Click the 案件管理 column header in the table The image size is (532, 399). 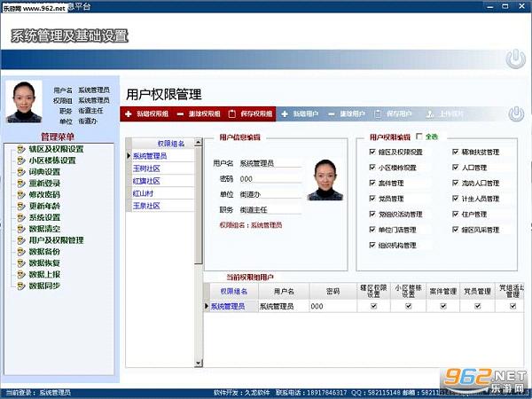coord(442,291)
